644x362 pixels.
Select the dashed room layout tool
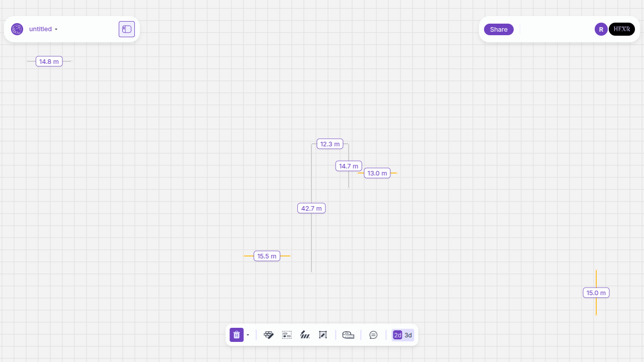[x=287, y=335]
